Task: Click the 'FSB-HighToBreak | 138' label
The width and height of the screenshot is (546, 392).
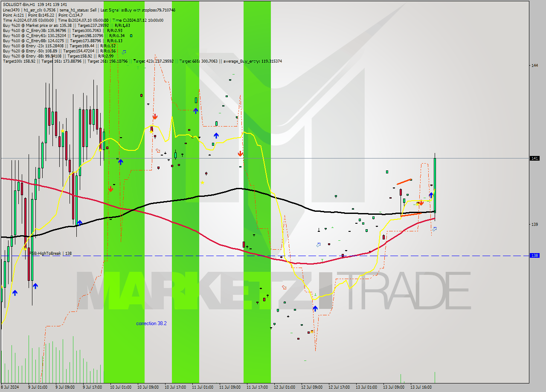Action: (x=50, y=253)
